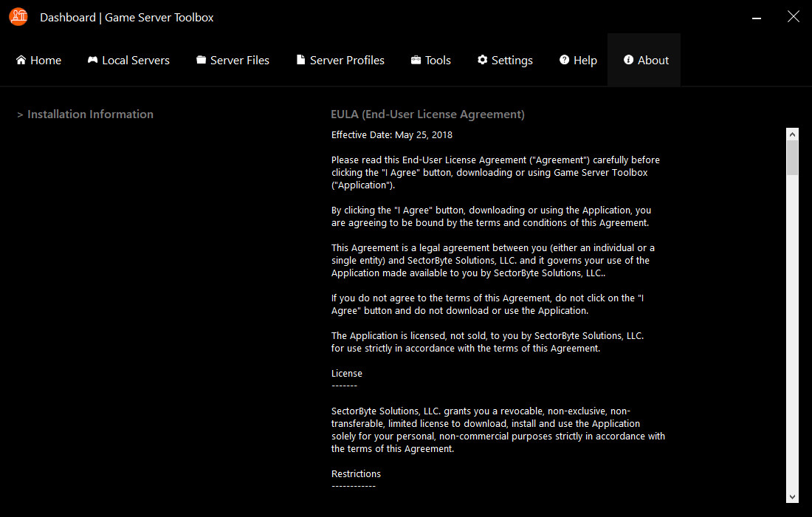Click the Help question mark icon
The height and width of the screenshot is (517, 812).
click(564, 60)
